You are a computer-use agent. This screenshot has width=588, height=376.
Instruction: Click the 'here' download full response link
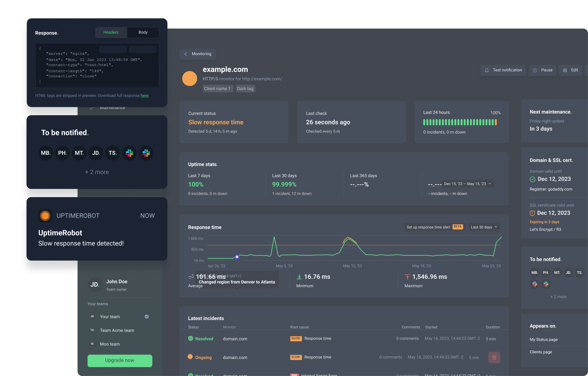145,96
